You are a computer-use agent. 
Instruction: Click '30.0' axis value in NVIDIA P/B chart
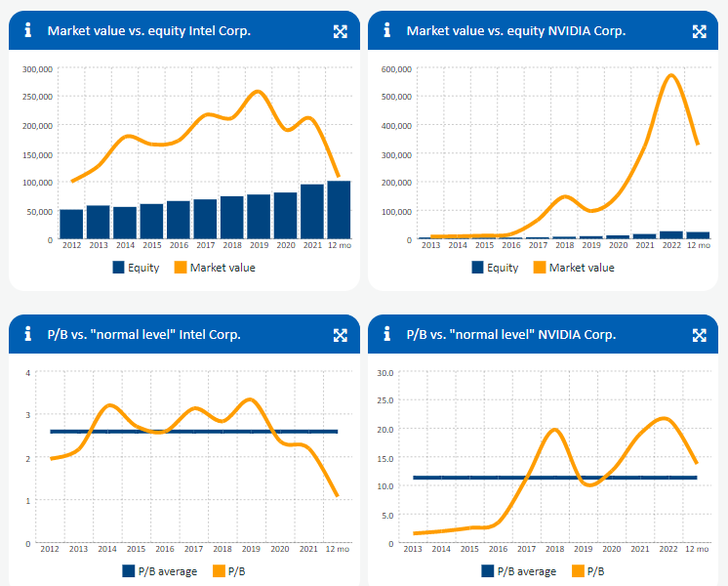point(385,373)
